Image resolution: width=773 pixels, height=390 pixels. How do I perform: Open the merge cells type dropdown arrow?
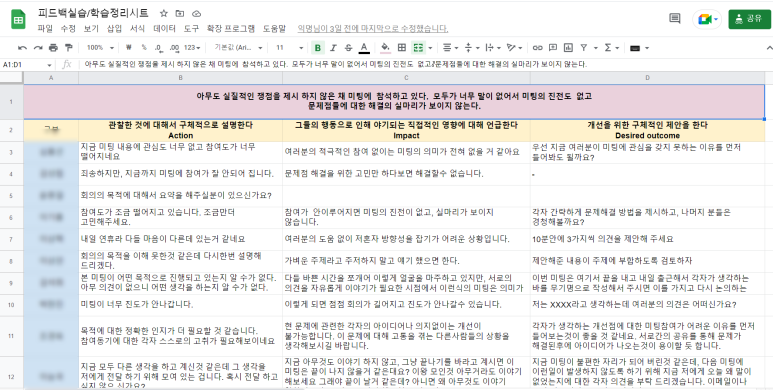tap(430, 48)
